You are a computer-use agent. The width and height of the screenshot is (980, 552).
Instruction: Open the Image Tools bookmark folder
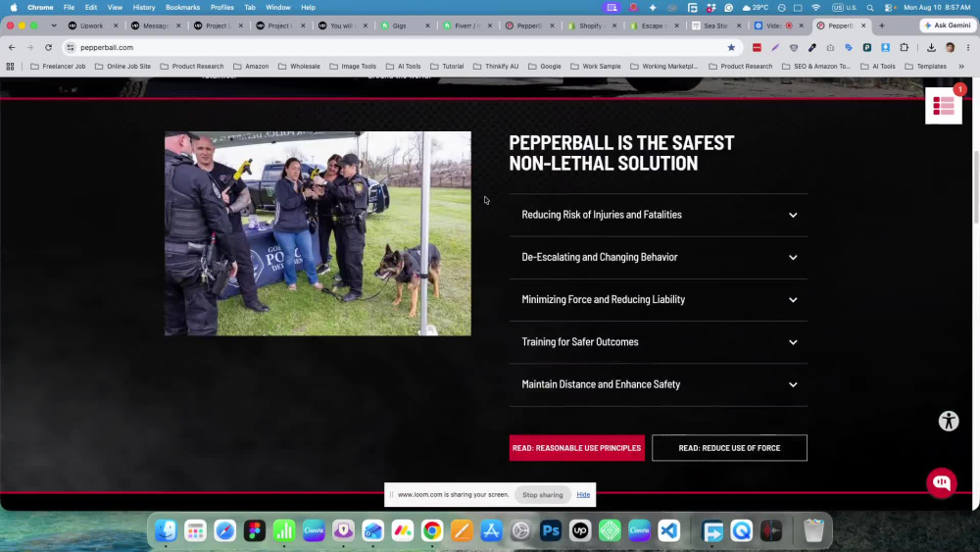[353, 67]
